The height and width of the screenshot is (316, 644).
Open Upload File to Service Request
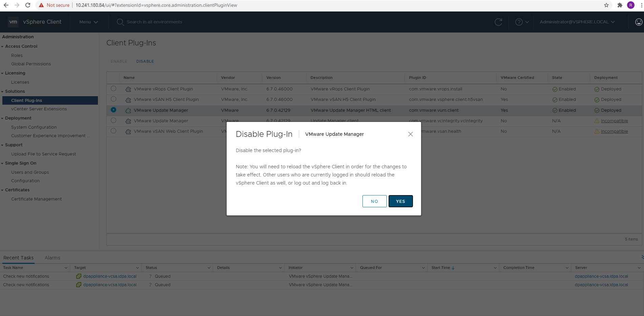pos(43,154)
